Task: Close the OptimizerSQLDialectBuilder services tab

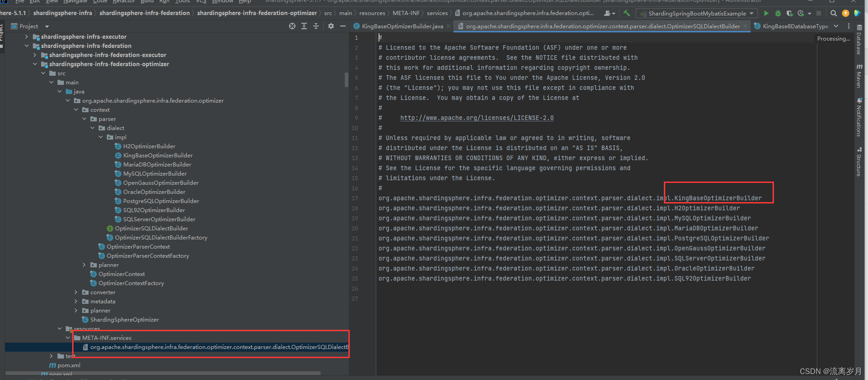Action: coord(746,26)
